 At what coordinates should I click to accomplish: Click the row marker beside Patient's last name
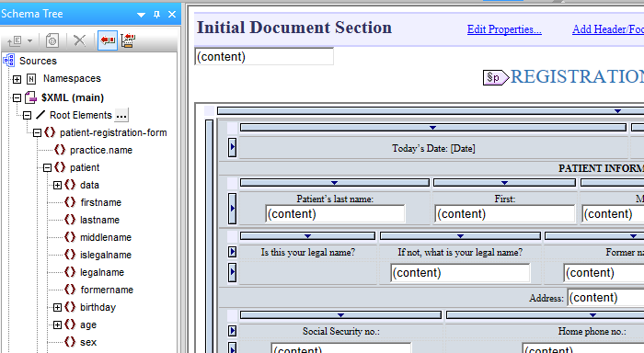(232, 209)
